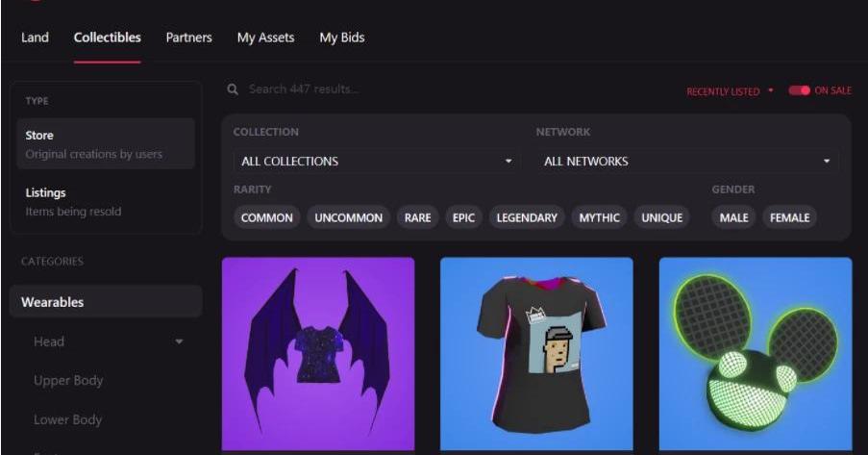Filter by Rare rarity
This screenshot has height=455, width=868.
click(x=417, y=217)
